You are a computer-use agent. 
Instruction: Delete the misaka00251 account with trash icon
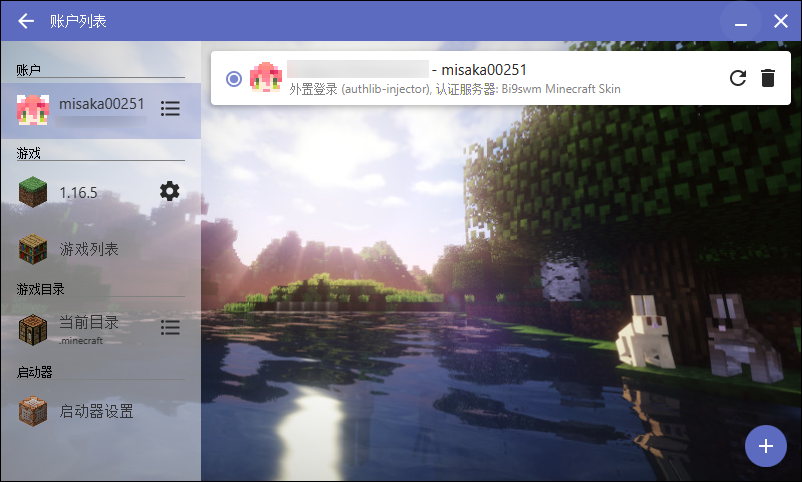click(x=768, y=78)
